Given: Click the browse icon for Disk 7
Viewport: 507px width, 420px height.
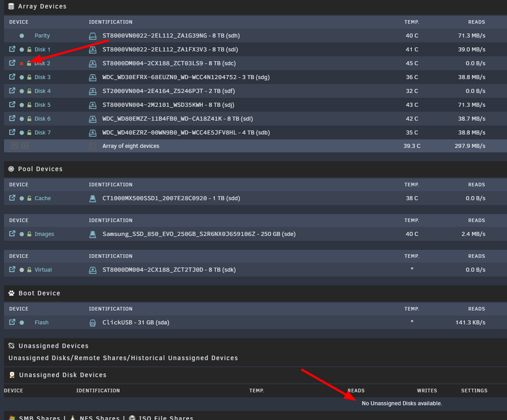Looking at the screenshot, I should pos(12,133).
